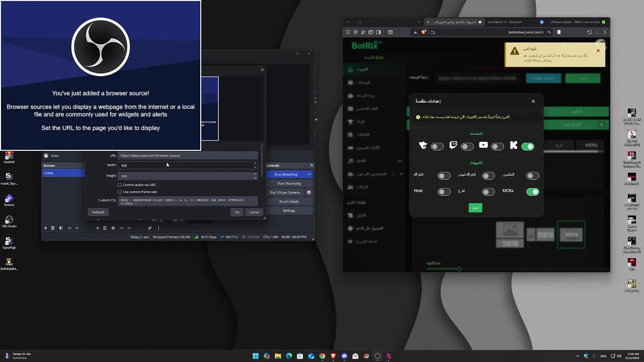Click the Twitch platform icon in the settings dialog
The image size is (644, 362).
point(453,145)
